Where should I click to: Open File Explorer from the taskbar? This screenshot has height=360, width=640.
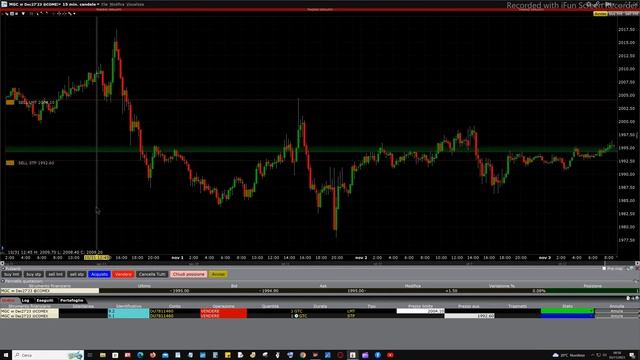click(102, 355)
